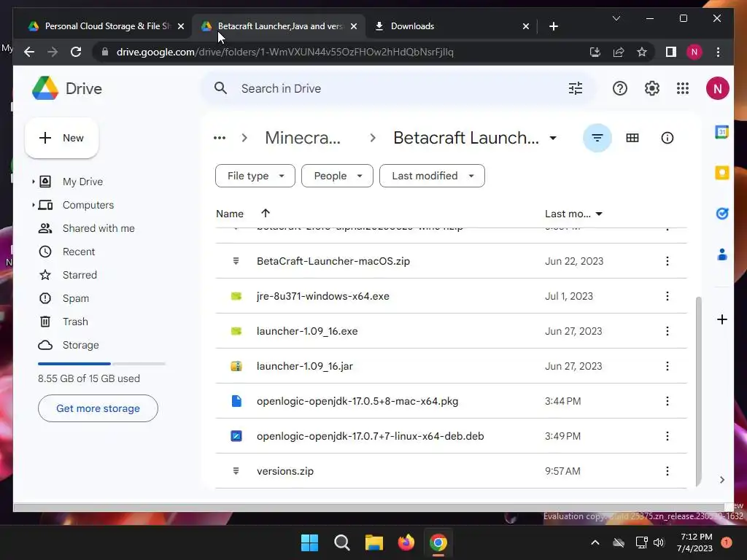747x560 pixels.
Task: Open the Google apps grid
Action: [683, 88]
